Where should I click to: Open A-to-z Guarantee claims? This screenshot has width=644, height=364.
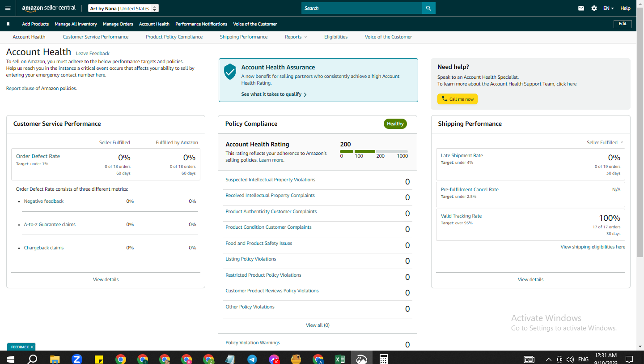(50, 225)
